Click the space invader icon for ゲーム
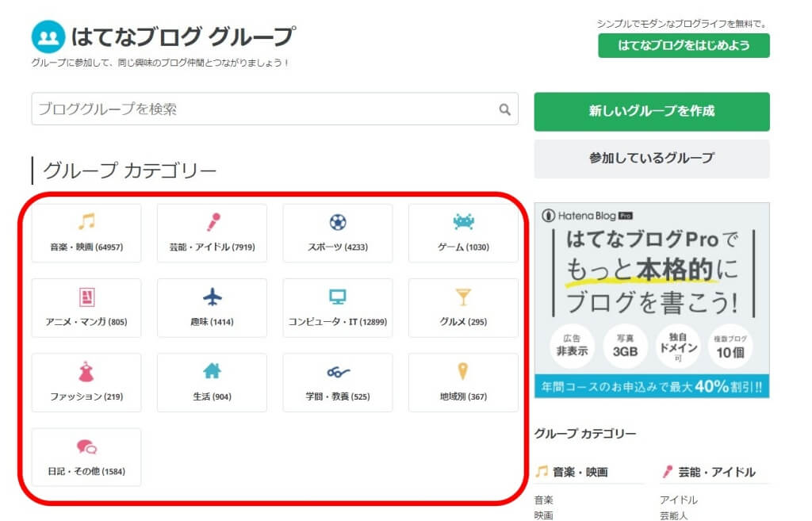812x521 pixels. 463,222
